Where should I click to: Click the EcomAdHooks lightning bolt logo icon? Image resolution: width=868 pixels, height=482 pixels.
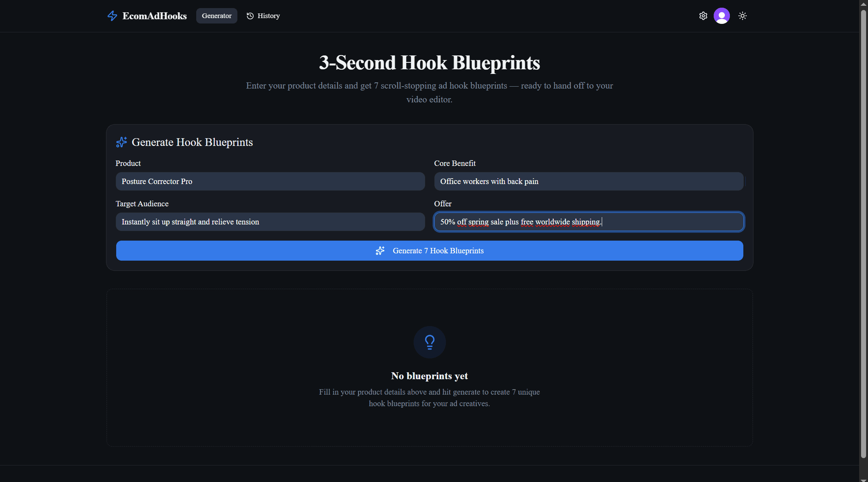click(x=112, y=16)
